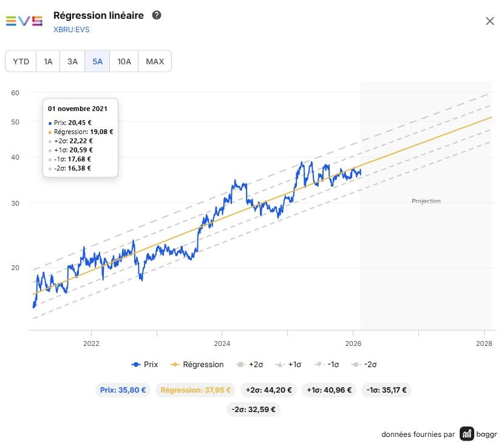Select the YTD time range tab
This screenshot has height=443, width=504.
pos(21,61)
